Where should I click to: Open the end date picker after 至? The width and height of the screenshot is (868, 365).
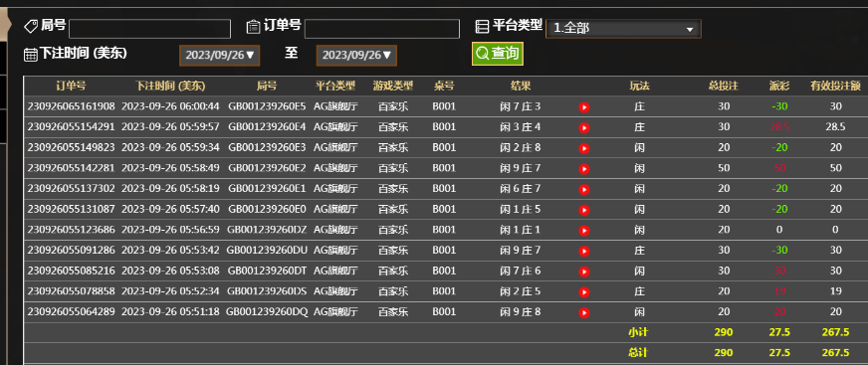pyautogui.click(x=356, y=56)
